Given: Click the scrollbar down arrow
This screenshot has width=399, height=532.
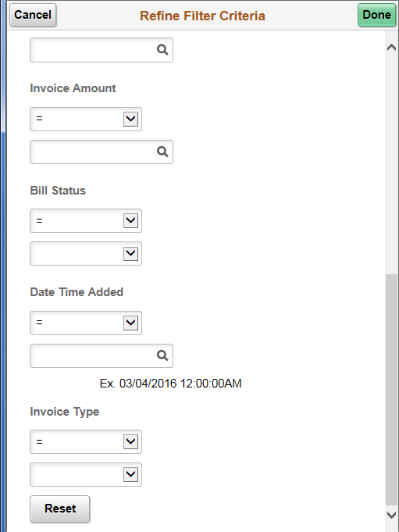Looking at the screenshot, I should [x=391, y=515].
